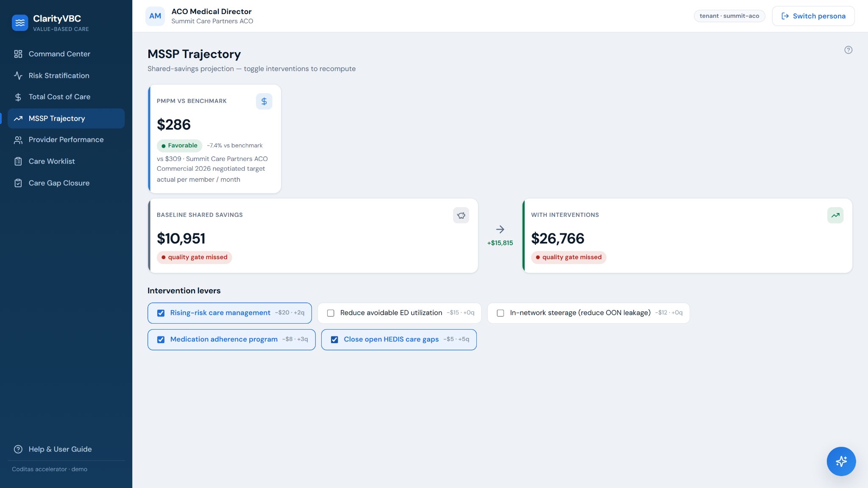
Task: Click In-network steerage (reduce OON leakage) label
Action: point(580,313)
